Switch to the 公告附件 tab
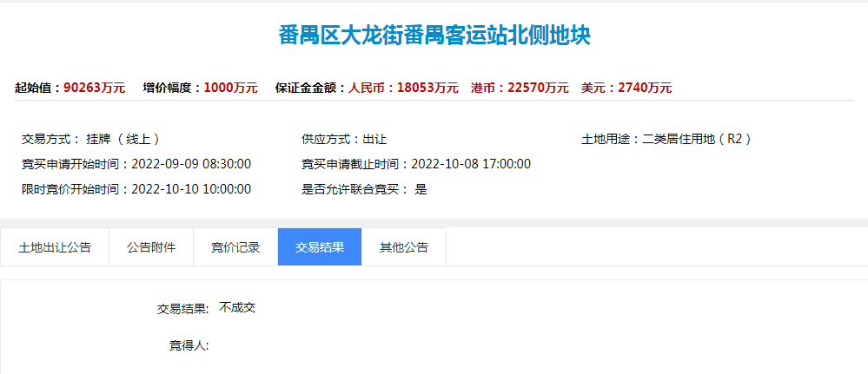Viewport: 868px width, 374px height. point(151,247)
